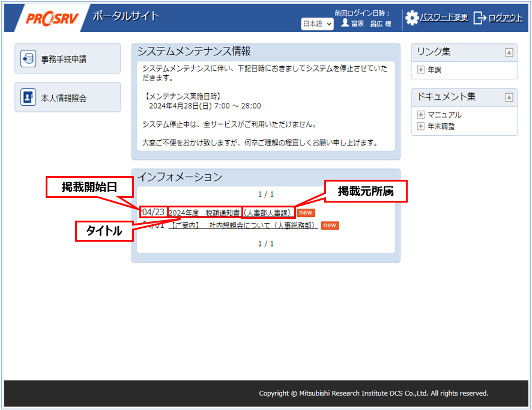Click the リンク集 panel title

click(x=434, y=52)
